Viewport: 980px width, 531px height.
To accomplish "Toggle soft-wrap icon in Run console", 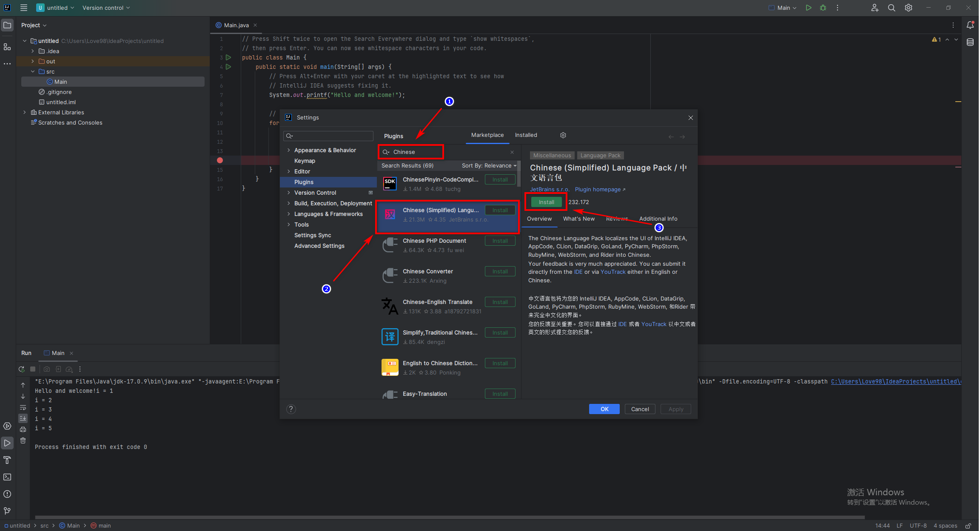I will click(x=23, y=407).
